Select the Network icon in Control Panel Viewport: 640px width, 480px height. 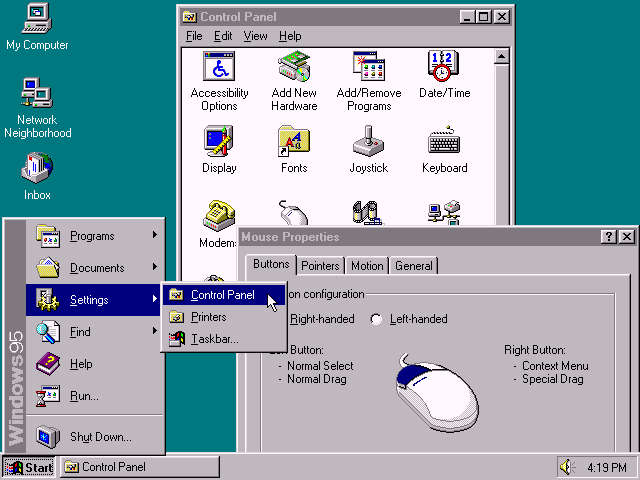pyautogui.click(x=444, y=213)
